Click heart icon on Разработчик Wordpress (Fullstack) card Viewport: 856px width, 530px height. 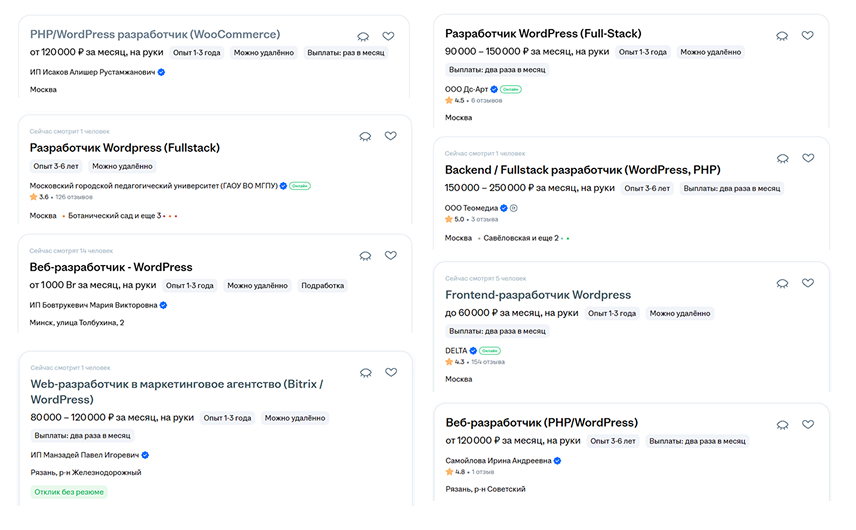390,136
